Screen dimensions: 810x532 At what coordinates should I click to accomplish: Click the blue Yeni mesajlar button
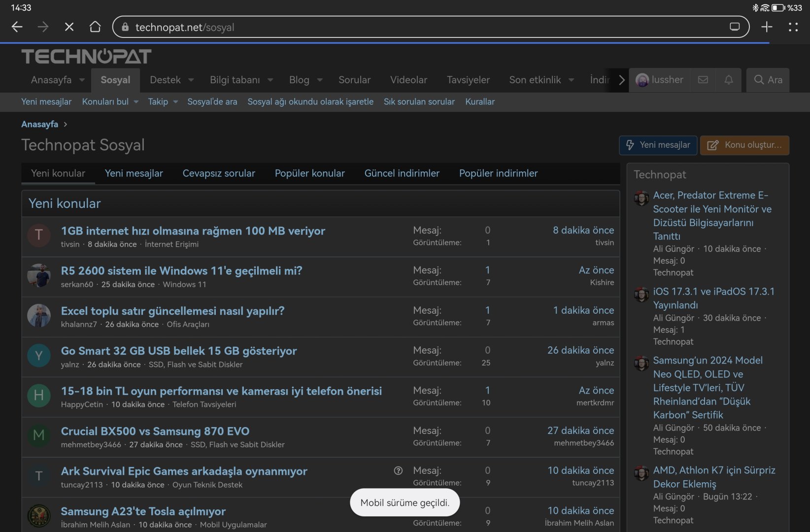pyautogui.click(x=658, y=145)
